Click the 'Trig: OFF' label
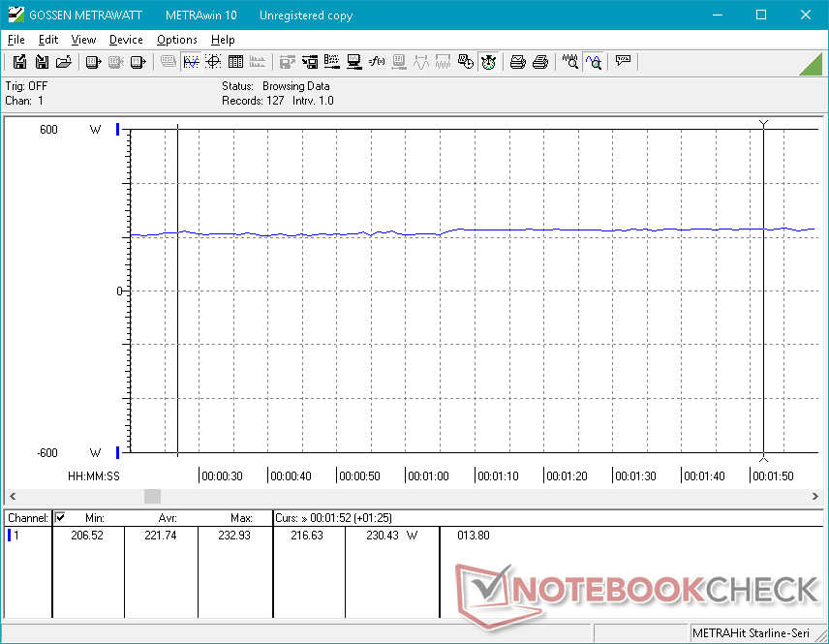Screen dimensions: 829x644 click(x=26, y=85)
